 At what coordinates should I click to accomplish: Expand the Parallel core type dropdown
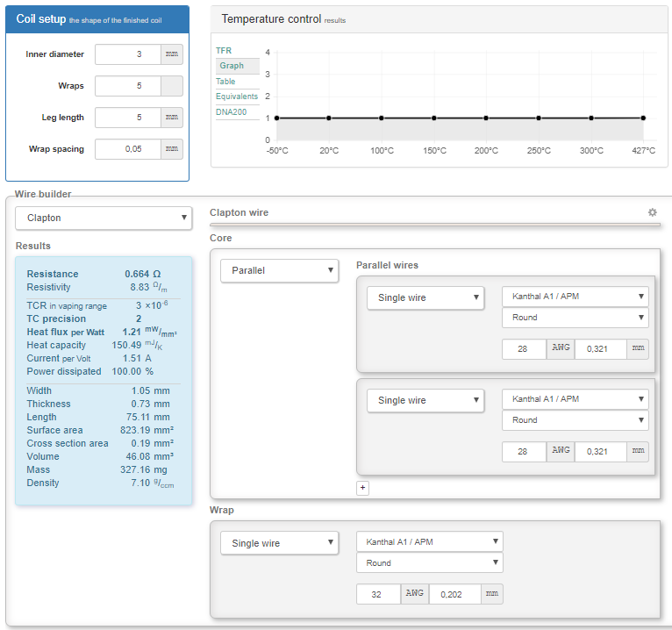click(x=279, y=270)
